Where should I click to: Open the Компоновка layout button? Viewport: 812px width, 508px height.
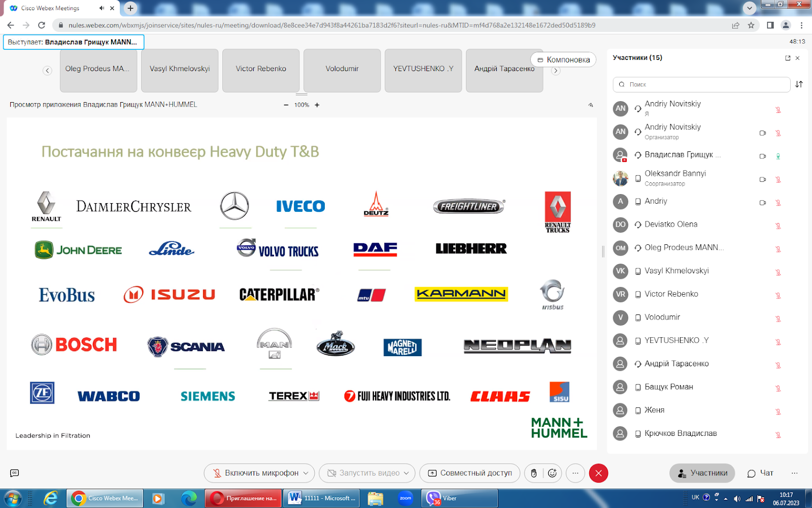point(563,60)
